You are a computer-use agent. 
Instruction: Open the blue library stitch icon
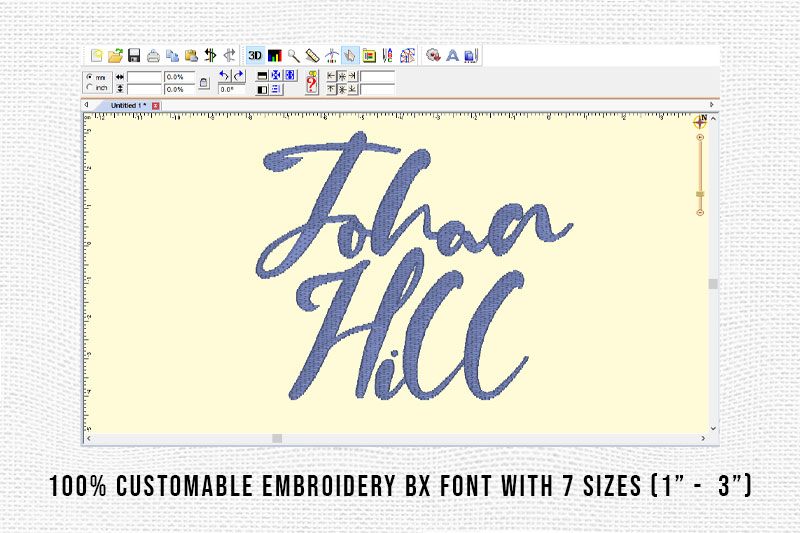click(471, 56)
